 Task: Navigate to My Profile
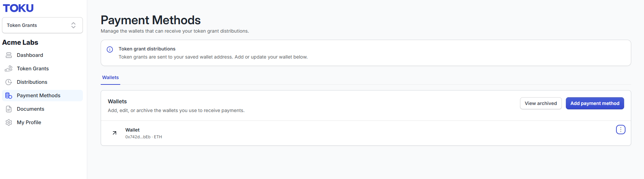point(42,122)
